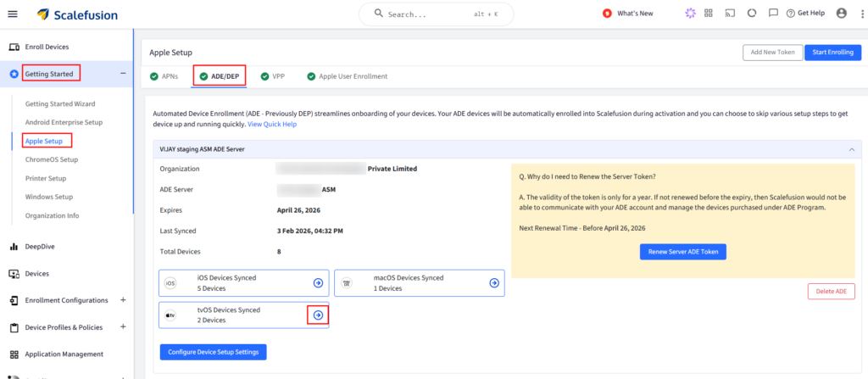Image resolution: width=868 pixels, height=379 pixels.
Task: Click the Total Devices value 8
Action: 279,252
